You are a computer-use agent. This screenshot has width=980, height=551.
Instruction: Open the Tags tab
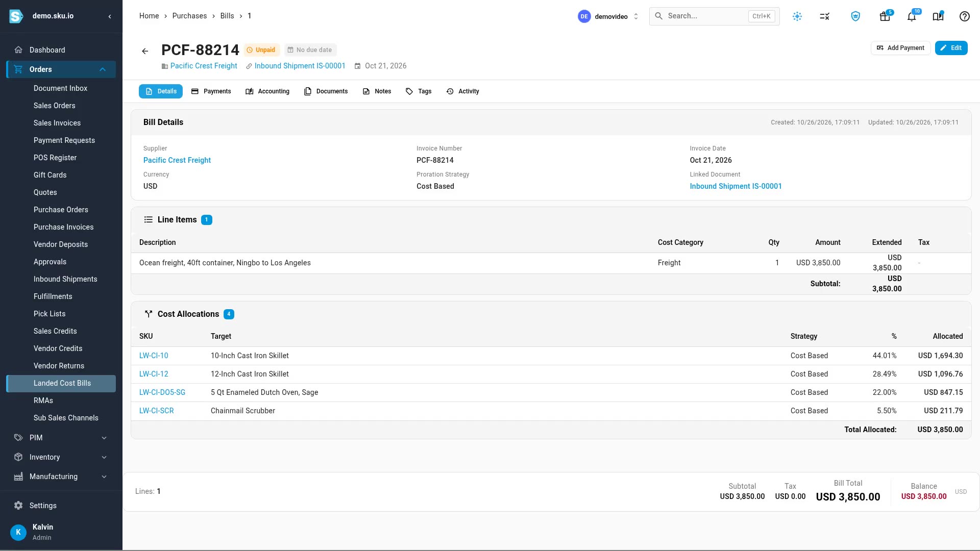click(419, 91)
